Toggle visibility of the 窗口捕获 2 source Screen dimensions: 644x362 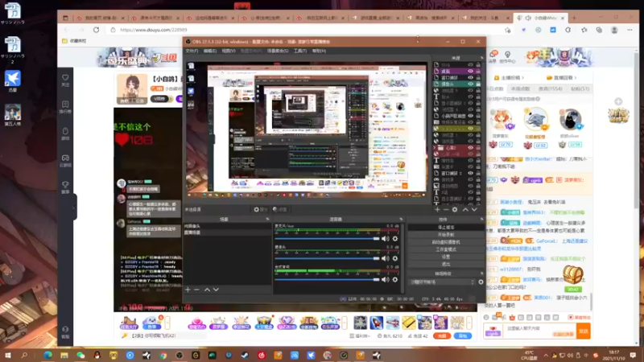coord(470,173)
